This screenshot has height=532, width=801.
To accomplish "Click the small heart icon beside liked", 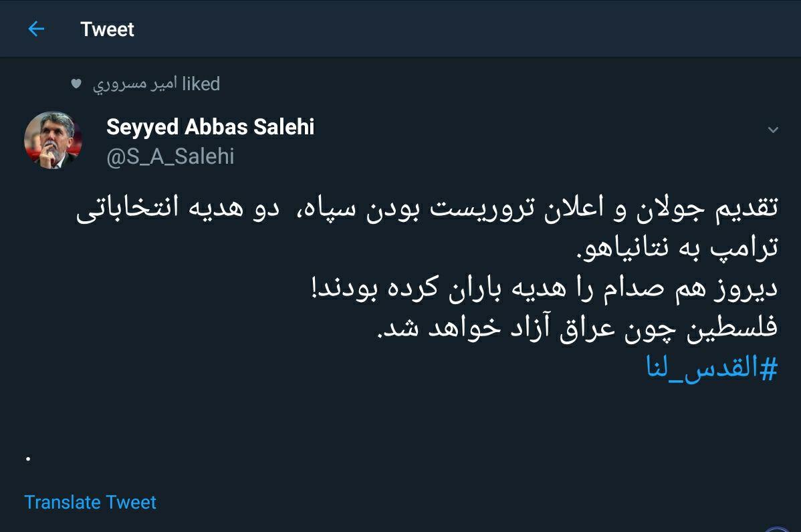I will (76, 84).
